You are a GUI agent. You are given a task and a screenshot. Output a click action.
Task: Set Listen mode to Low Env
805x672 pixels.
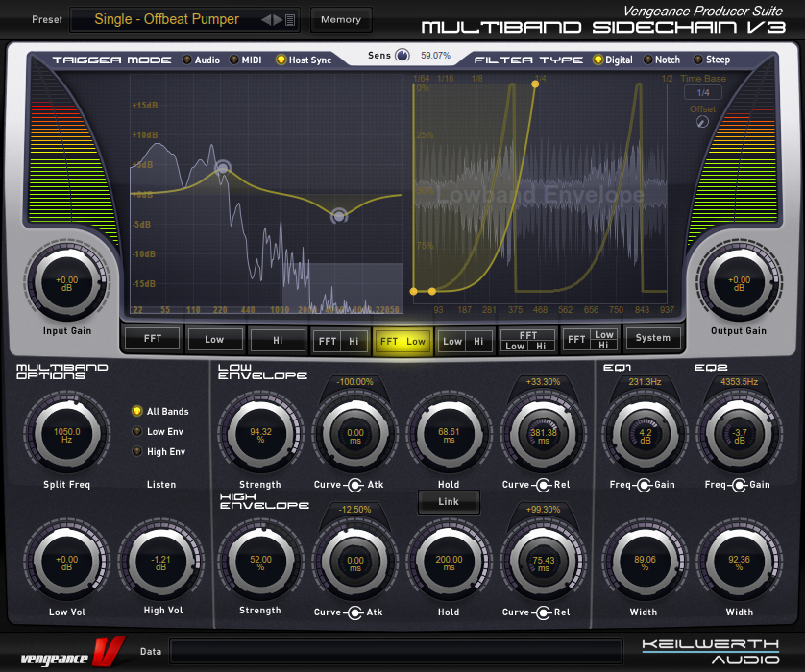pyautogui.click(x=137, y=430)
